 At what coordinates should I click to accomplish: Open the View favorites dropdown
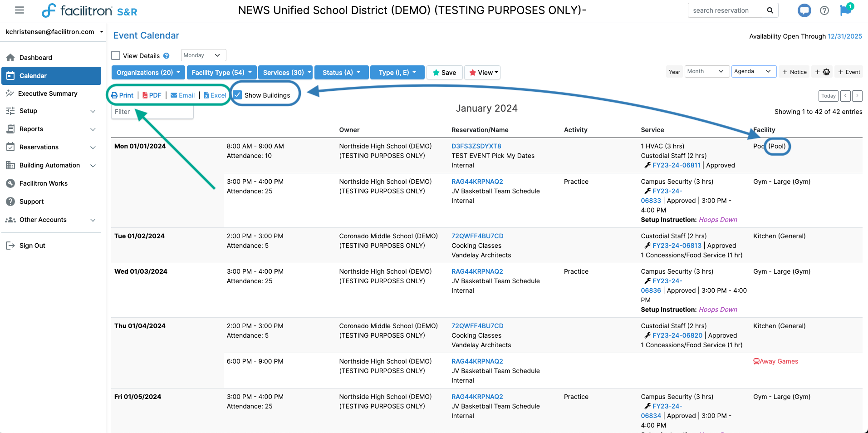point(482,73)
